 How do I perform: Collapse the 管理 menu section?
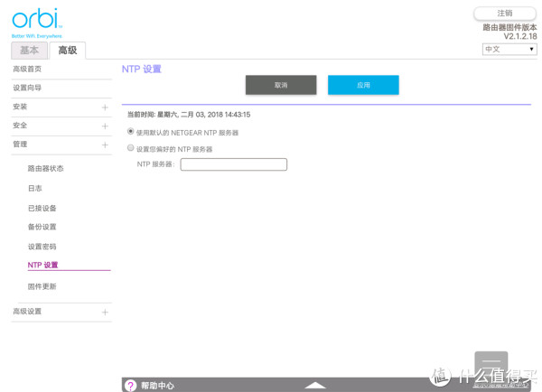tap(105, 145)
